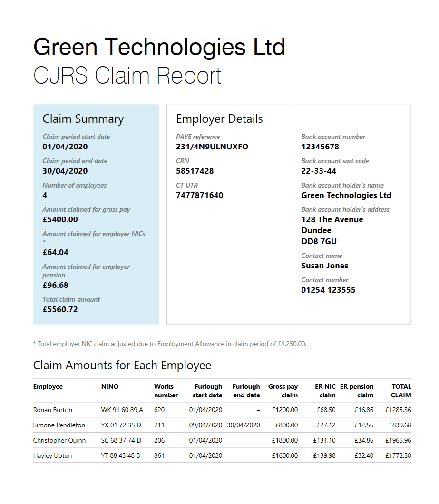The width and height of the screenshot is (439, 504).
Task: Select claim period end date 30/04/2020
Action: point(65,171)
